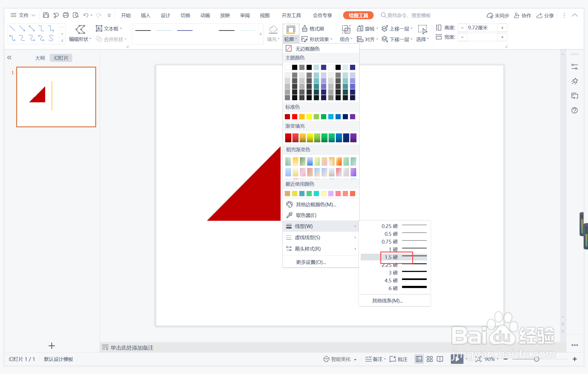The height and width of the screenshot is (374, 588).
Task: Open Other Lines (其他线条) option
Action: click(395, 301)
